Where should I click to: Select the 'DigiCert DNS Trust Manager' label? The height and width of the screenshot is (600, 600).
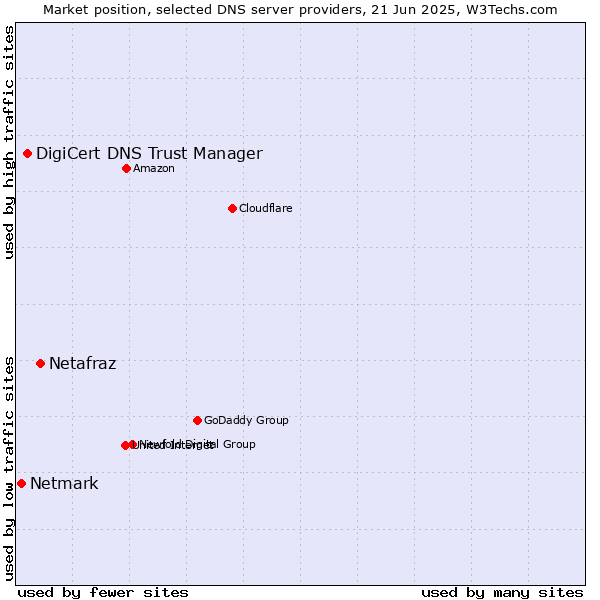pos(149,153)
